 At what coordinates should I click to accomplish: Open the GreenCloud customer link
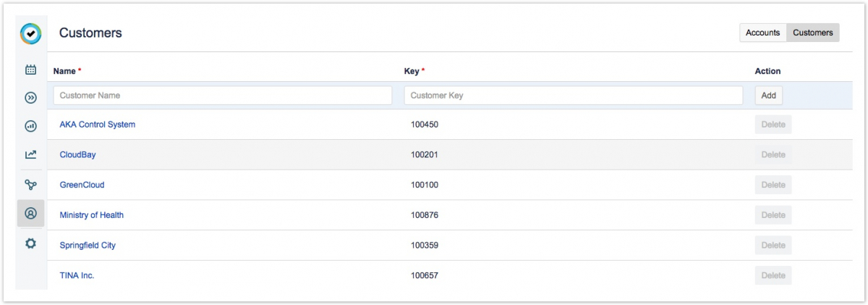(82, 185)
